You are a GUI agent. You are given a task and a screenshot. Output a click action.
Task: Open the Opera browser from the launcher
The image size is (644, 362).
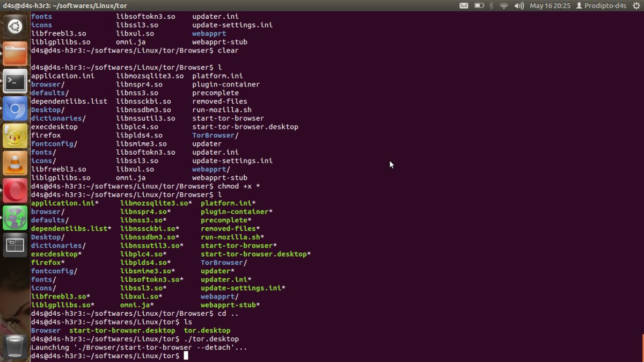[15, 191]
